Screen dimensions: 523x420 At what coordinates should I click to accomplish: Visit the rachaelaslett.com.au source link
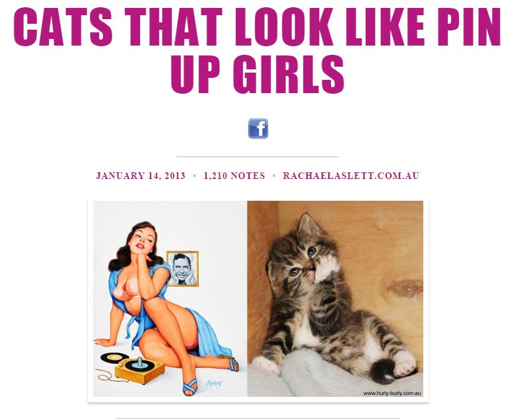[x=351, y=176]
